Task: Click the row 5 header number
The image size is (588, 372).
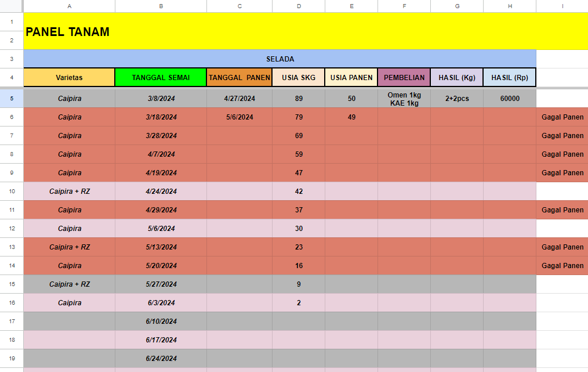Action: pos(12,98)
